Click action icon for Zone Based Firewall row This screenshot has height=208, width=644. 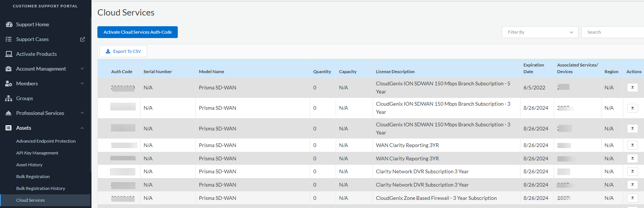tap(632, 198)
